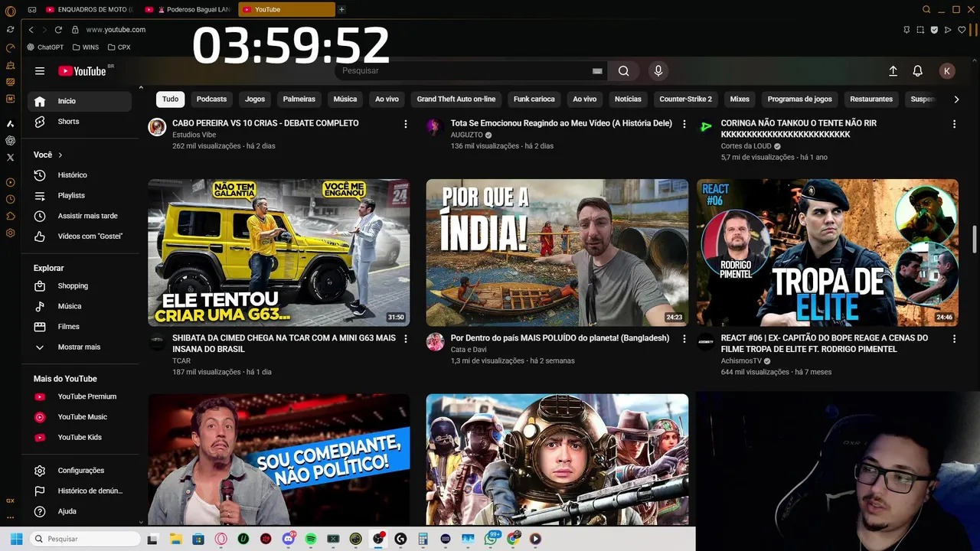Image resolution: width=980 pixels, height=551 pixels.
Task: Go back with browser back arrow
Action: click(x=31, y=30)
